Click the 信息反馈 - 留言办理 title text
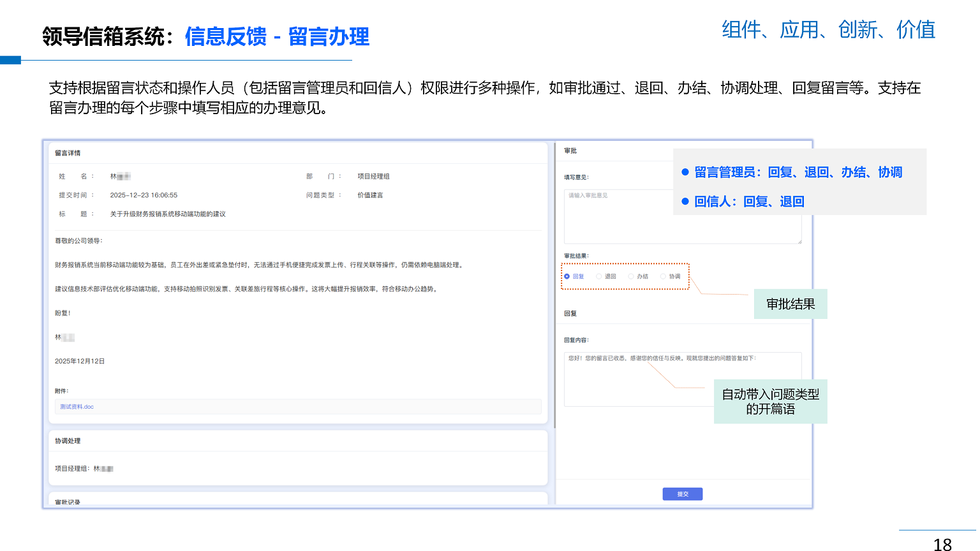This screenshot has height=551, width=980. pyautogui.click(x=276, y=36)
